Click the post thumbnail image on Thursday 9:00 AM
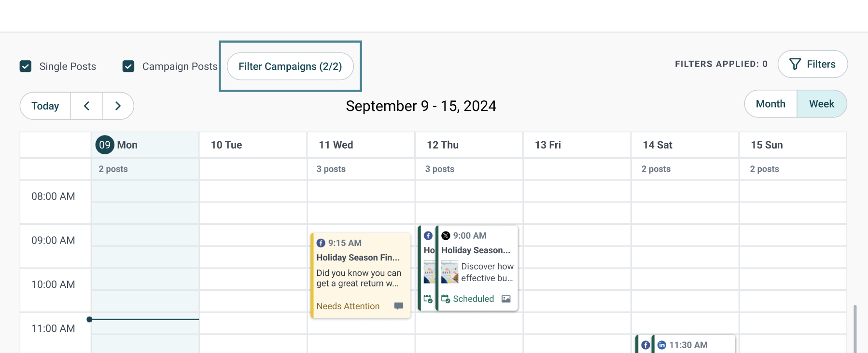This screenshot has width=868, height=353. 449,272
